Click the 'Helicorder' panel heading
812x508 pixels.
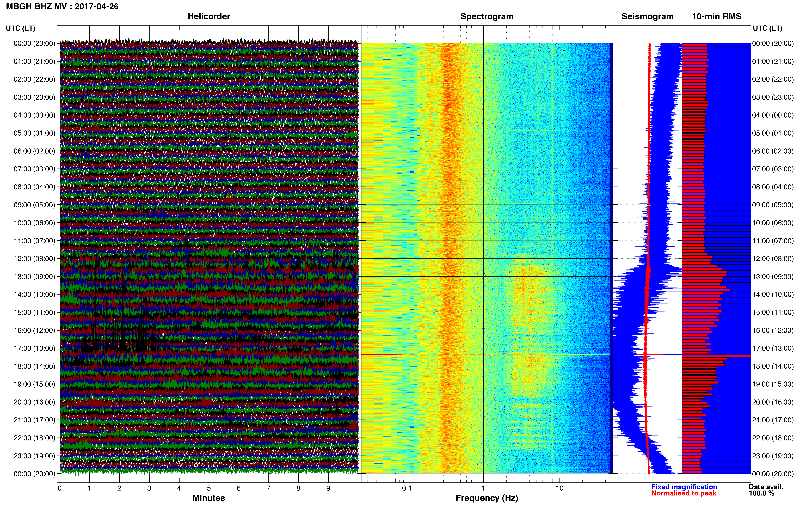click(x=209, y=16)
